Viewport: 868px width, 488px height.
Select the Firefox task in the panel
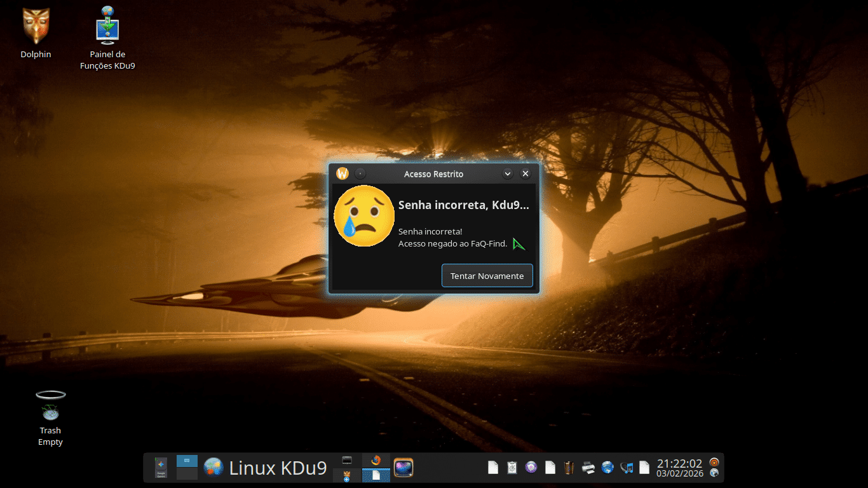click(376, 461)
